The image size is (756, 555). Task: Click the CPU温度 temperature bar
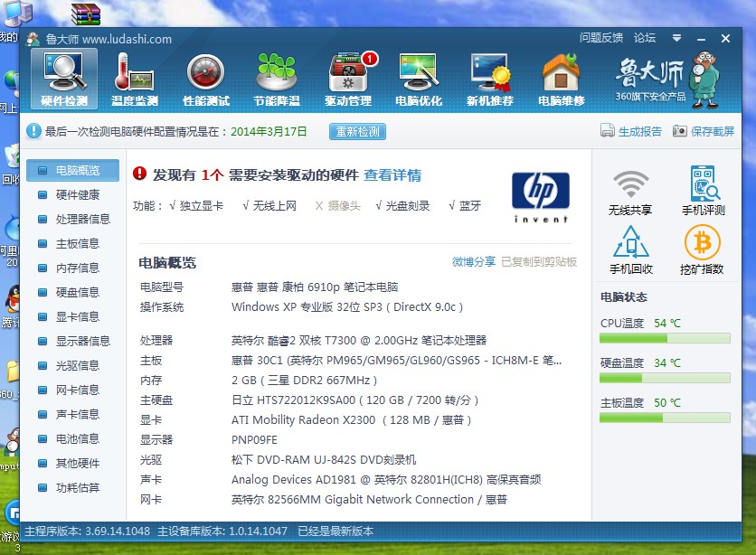pos(665,338)
